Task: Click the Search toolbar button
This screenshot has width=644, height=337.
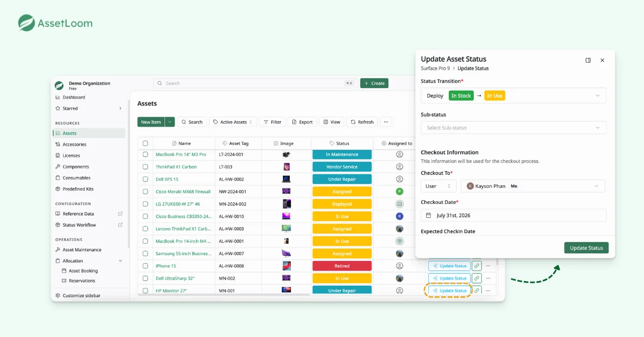Action: pyautogui.click(x=192, y=122)
